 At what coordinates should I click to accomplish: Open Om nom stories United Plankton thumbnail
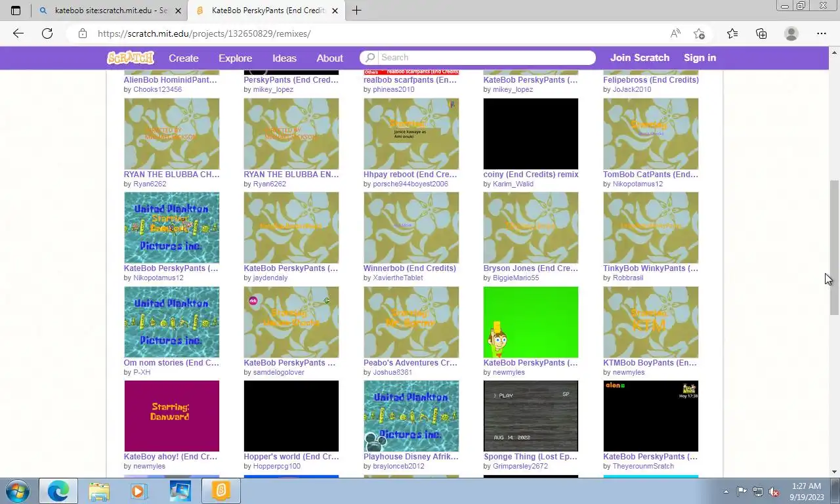[171, 322]
